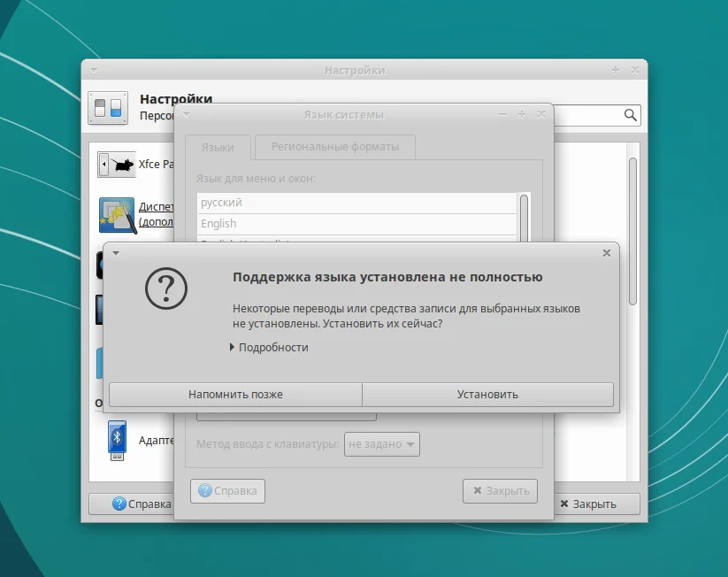This screenshot has width=728, height=577.
Task: Click the Xfce Panel label text
Action: coord(156,164)
